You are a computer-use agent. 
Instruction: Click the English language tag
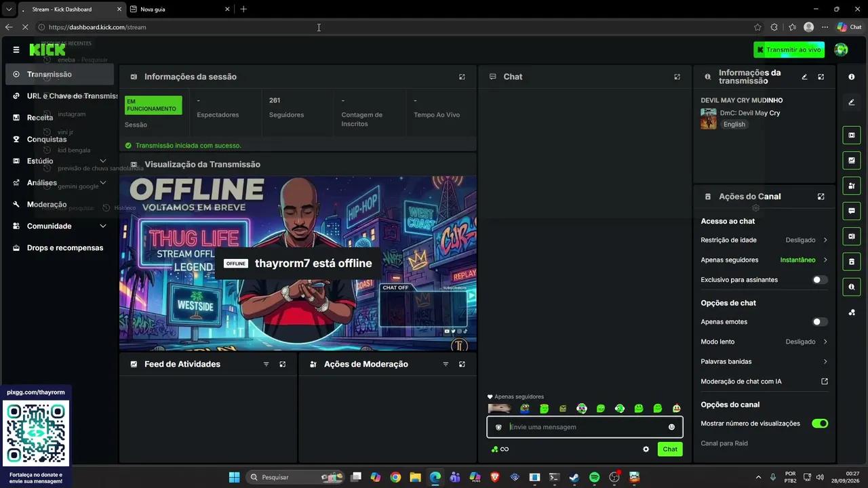point(734,125)
